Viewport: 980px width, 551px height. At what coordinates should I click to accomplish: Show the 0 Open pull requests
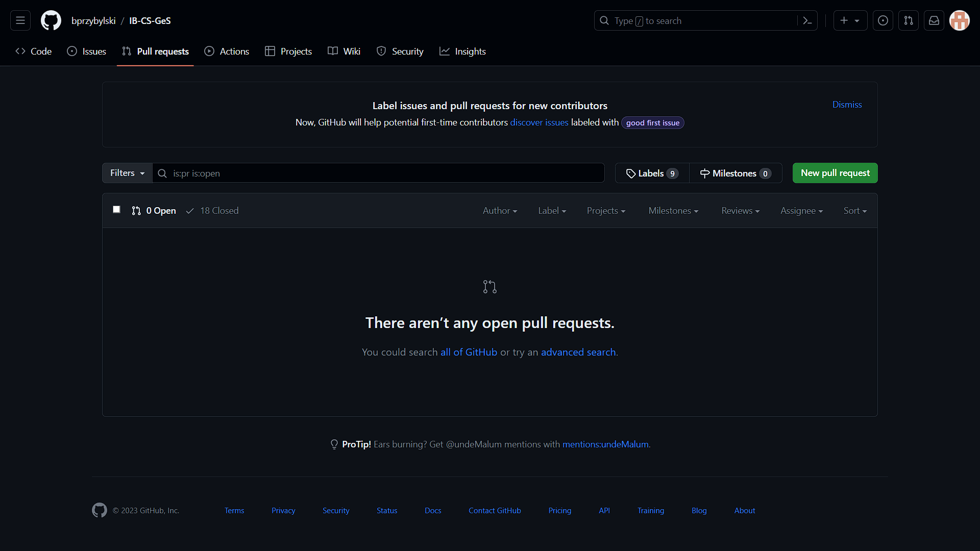[154, 211]
